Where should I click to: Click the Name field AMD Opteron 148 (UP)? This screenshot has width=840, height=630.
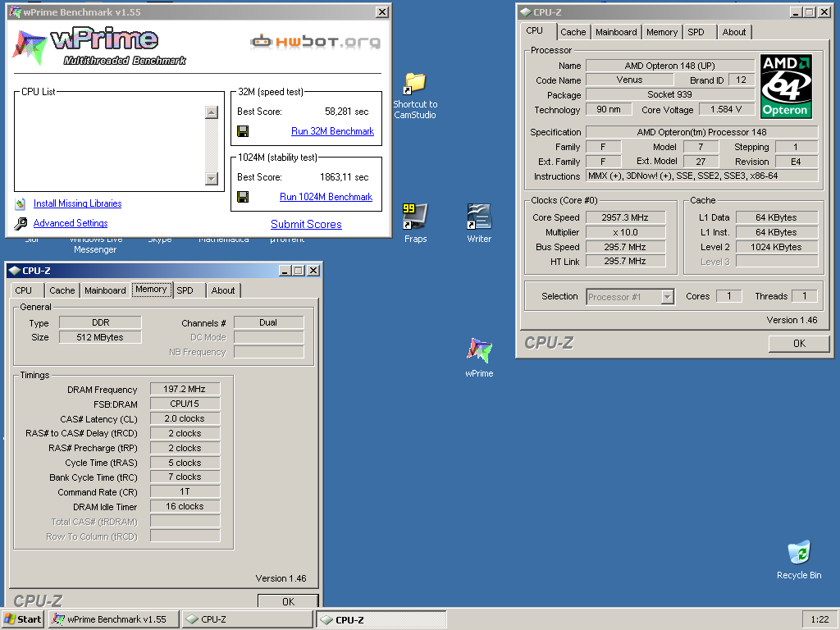[x=669, y=66]
